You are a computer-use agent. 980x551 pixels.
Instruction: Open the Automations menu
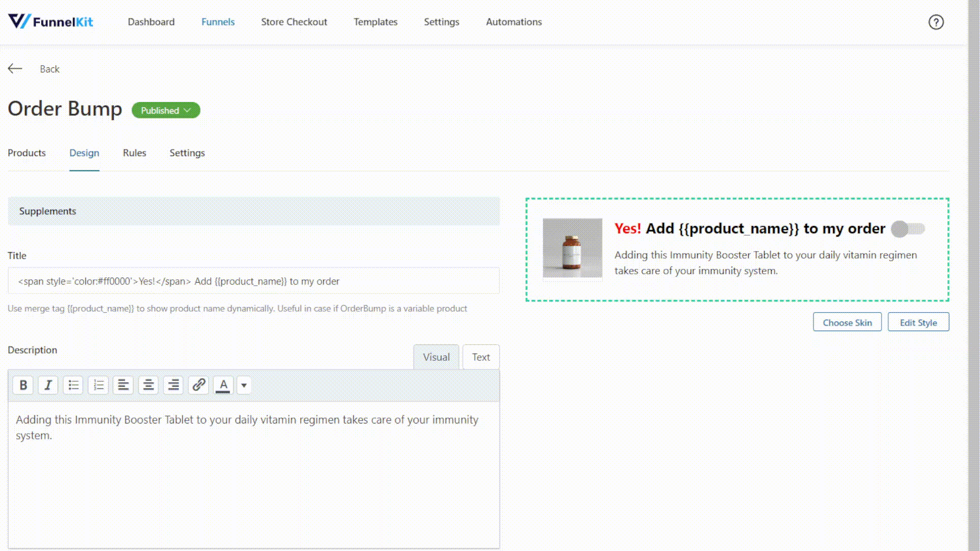point(513,22)
